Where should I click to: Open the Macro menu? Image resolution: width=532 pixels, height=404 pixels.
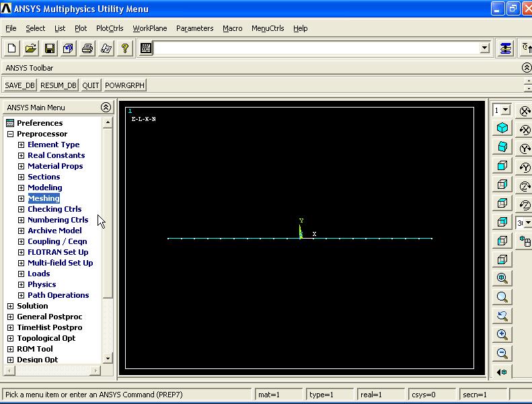[x=233, y=28]
